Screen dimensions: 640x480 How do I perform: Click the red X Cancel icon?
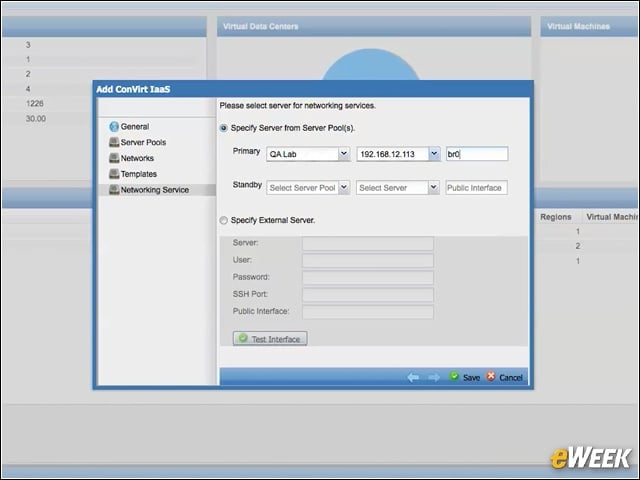[x=491, y=376]
